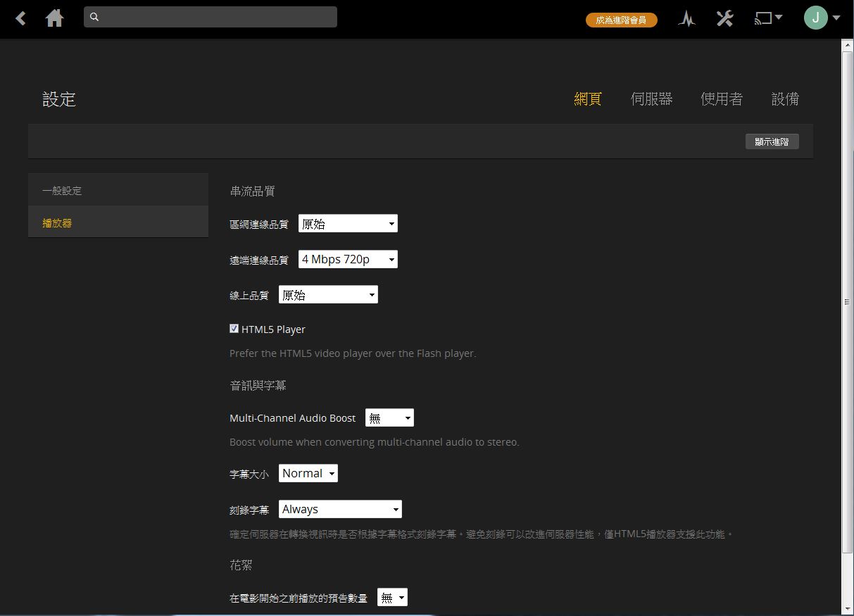Viewport: 854px width, 616px height.
Task: Open the cast player selector icon
Action: [768, 18]
